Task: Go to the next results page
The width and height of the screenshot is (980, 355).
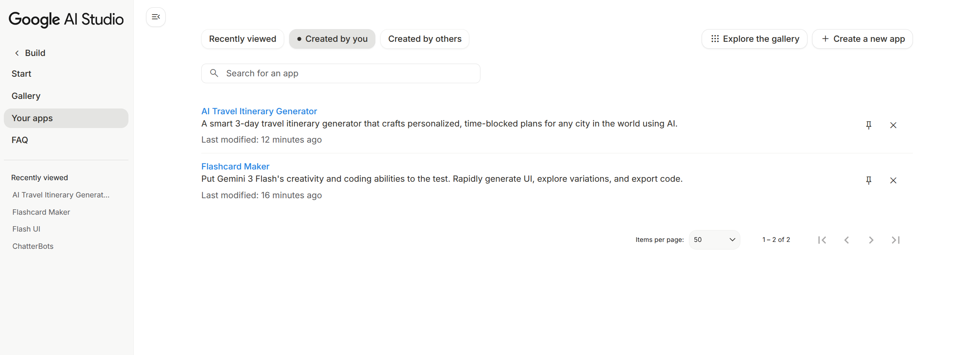Action: click(x=871, y=240)
